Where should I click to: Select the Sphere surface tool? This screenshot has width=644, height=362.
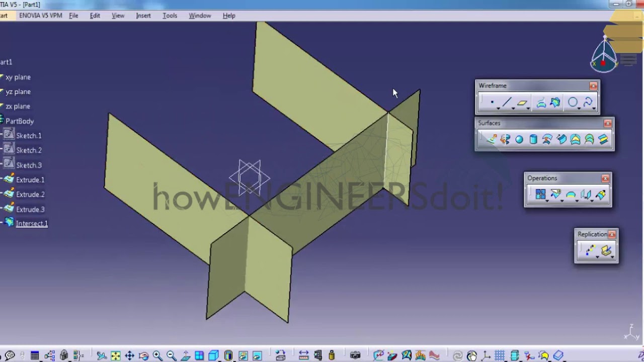coord(519,139)
